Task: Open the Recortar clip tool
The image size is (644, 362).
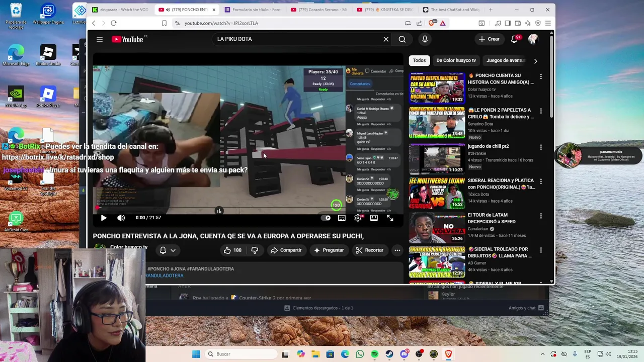Action: point(369,250)
